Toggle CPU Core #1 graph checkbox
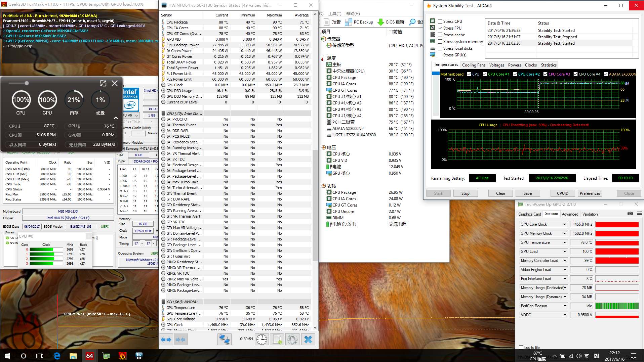 coord(485,74)
